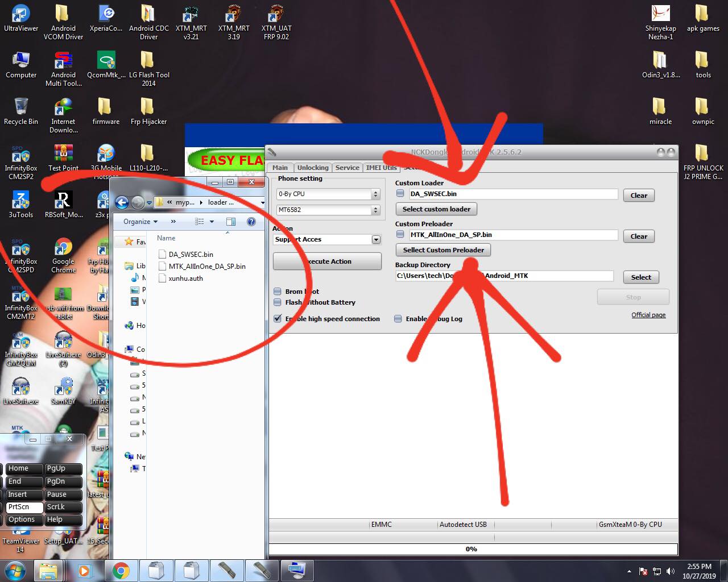Open the Odin3 folder on the desktop
The width and height of the screenshot is (728, 582).
click(x=660, y=65)
